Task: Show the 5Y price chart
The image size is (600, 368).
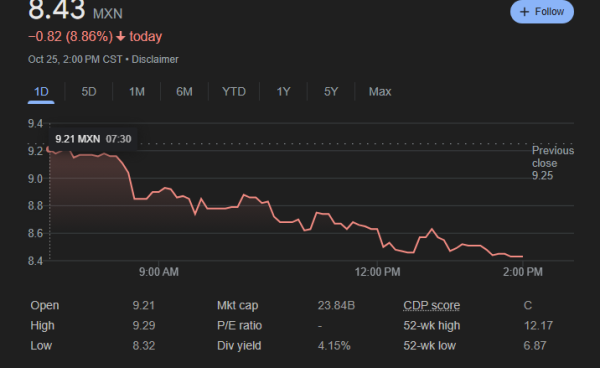Action: pyautogui.click(x=331, y=92)
